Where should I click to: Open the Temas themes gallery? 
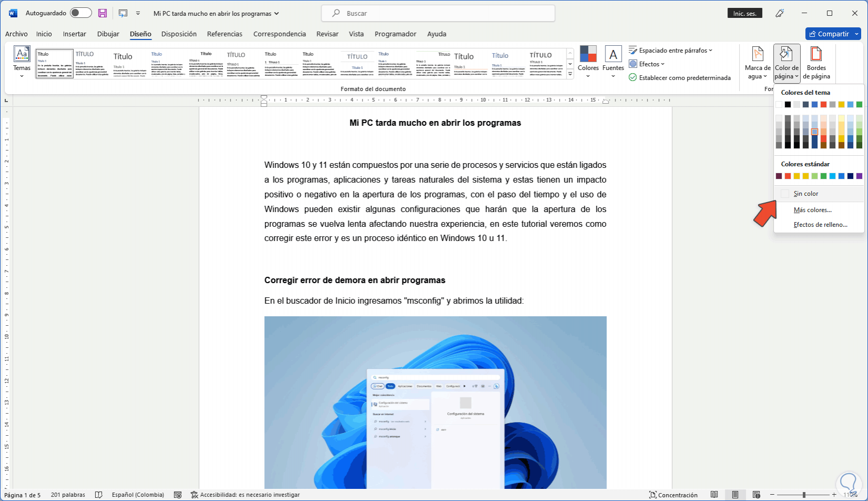22,62
